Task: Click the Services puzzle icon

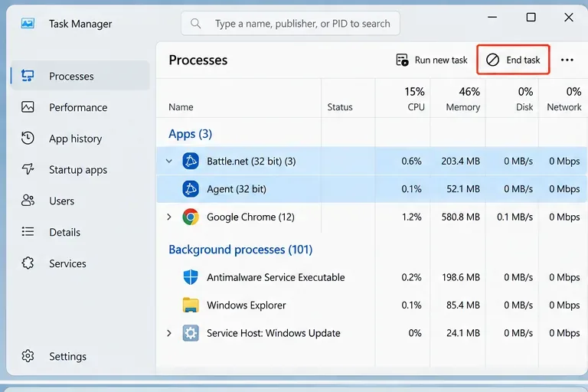Action: 28,263
